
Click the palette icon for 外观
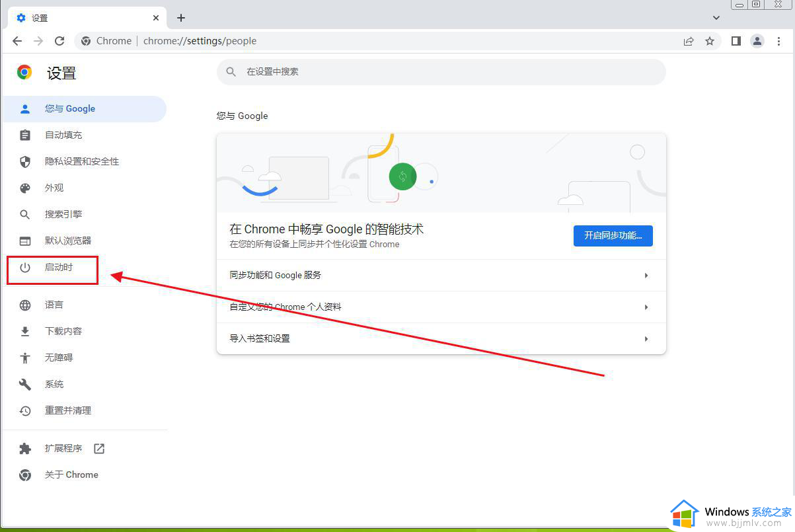click(x=25, y=188)
